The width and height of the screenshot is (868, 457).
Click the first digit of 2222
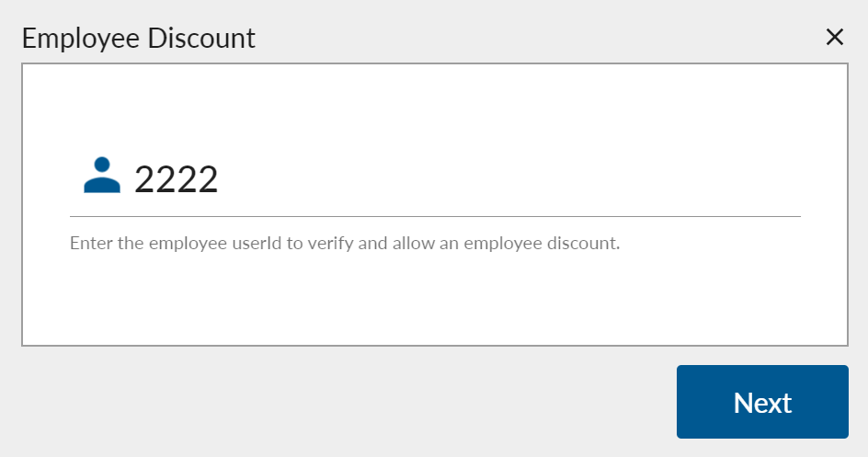pos(145,179)
